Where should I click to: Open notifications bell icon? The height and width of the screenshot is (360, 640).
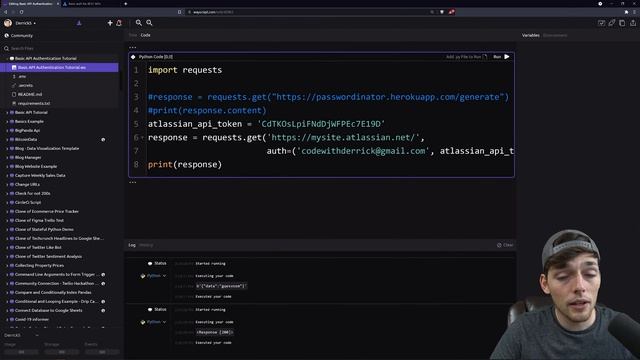pyautogui.click(x=119, y=23)
